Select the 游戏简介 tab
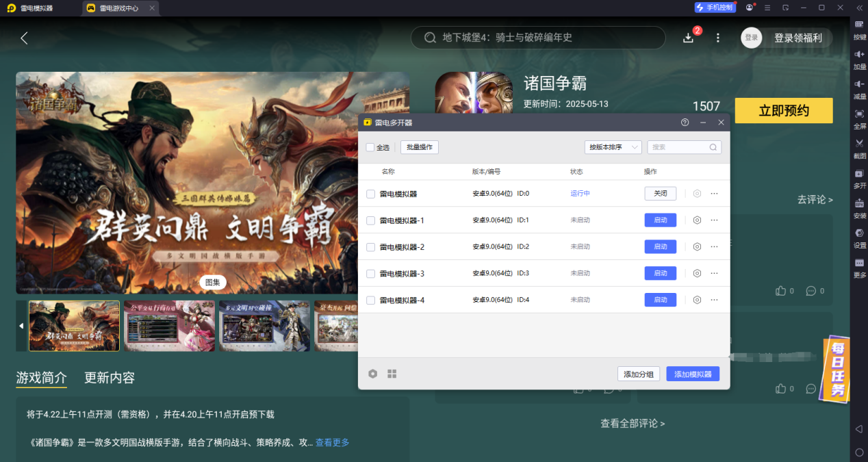 click(42, 378)
